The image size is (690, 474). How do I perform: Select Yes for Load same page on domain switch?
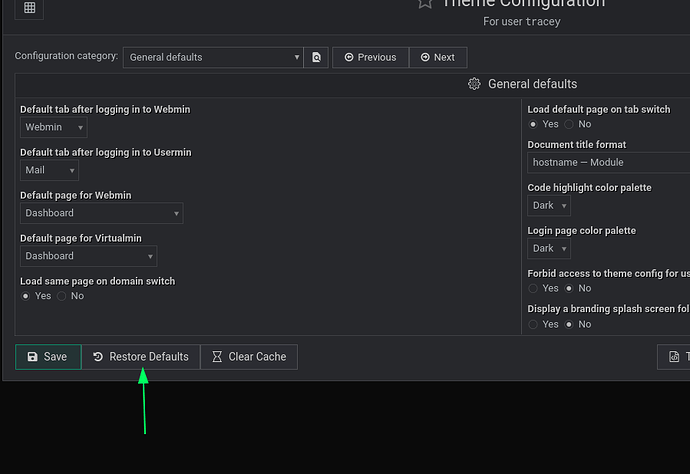(x=26, y=296)
